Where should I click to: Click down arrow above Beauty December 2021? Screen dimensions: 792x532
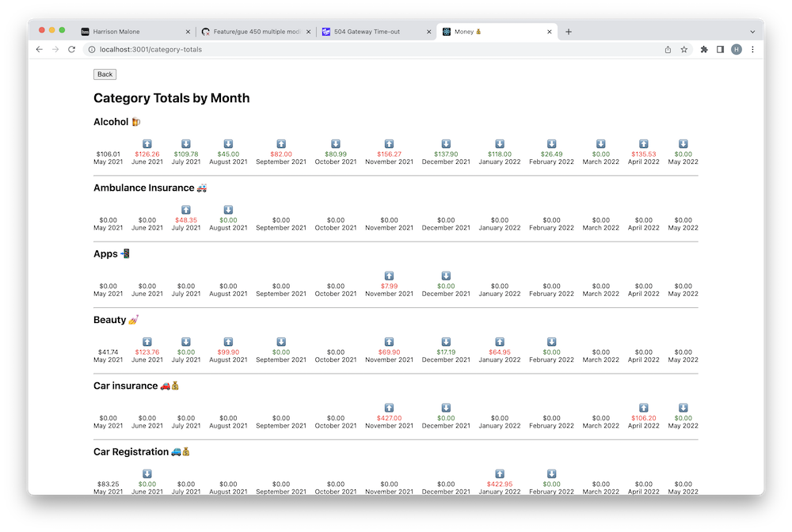446,342
